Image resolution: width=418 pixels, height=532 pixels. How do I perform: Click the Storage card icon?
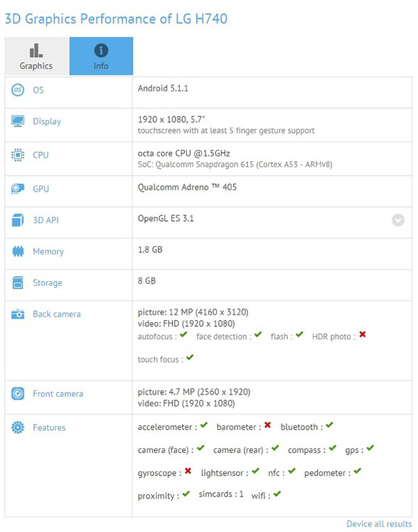(17, 282)
